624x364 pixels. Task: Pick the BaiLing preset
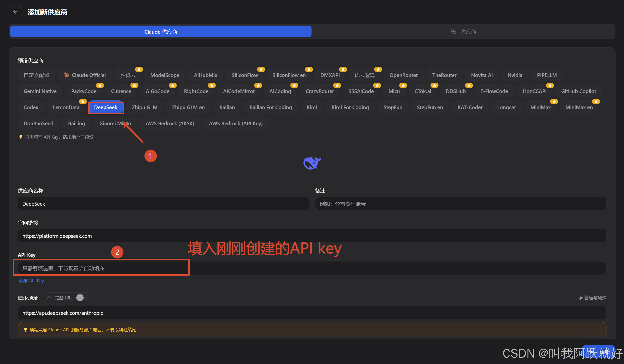coord(77,123)
